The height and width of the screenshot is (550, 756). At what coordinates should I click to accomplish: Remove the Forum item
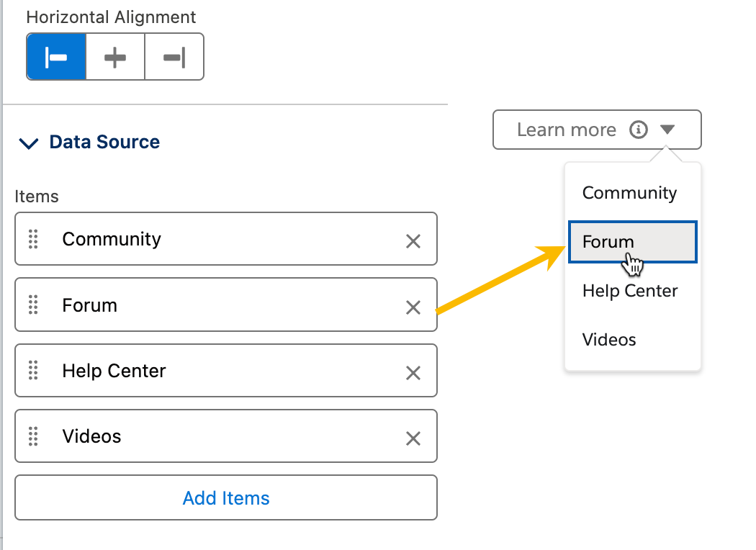coord(413,307)
